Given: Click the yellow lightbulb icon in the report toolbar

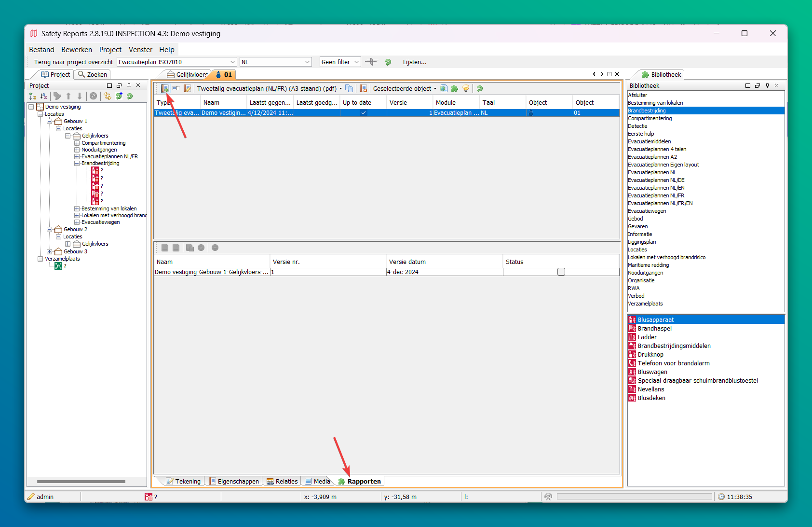Looking at the screenshot, I should tap(466, 89).
